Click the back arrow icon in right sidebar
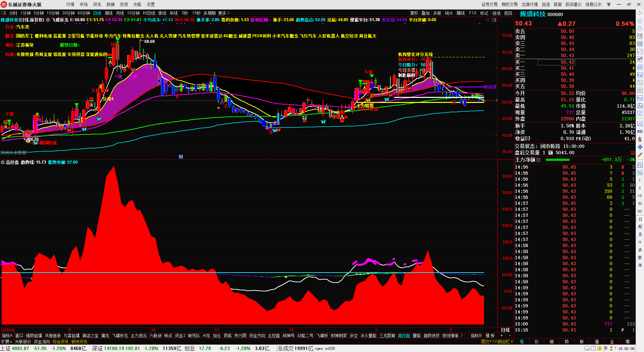This screenshot has width=644, height=352. [x=640, y=13]
